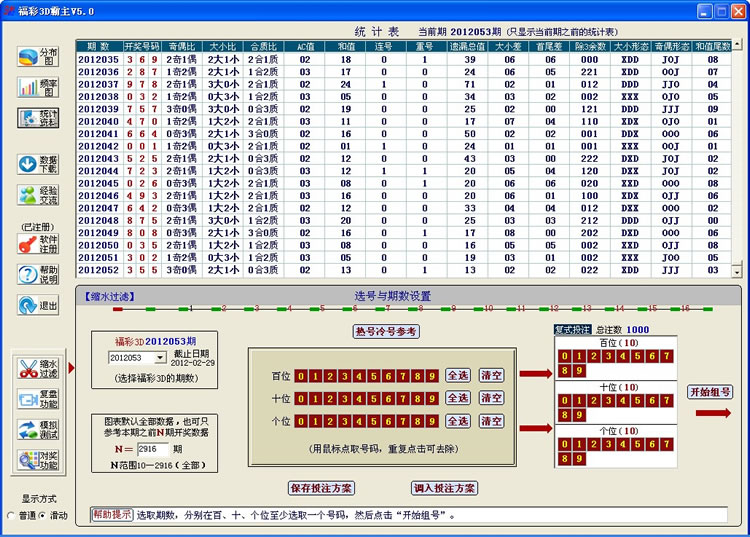Click the 软件注册 software registration key icon
This screenshot has width=750, height=537.
point(37,243)
